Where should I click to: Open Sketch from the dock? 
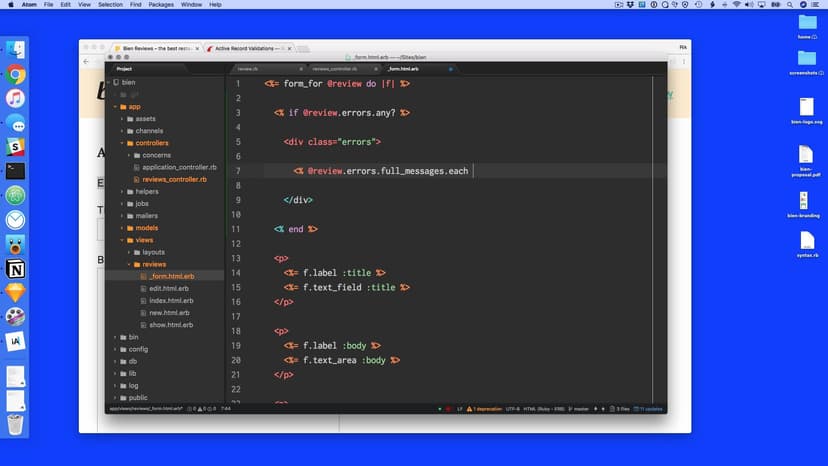tap(15, 293)
